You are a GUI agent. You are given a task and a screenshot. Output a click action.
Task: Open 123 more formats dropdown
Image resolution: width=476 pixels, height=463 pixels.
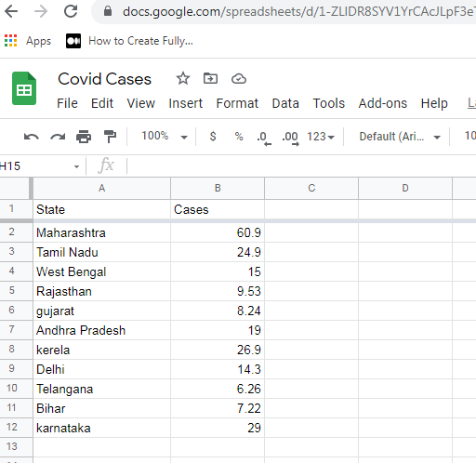coord(321,137)
